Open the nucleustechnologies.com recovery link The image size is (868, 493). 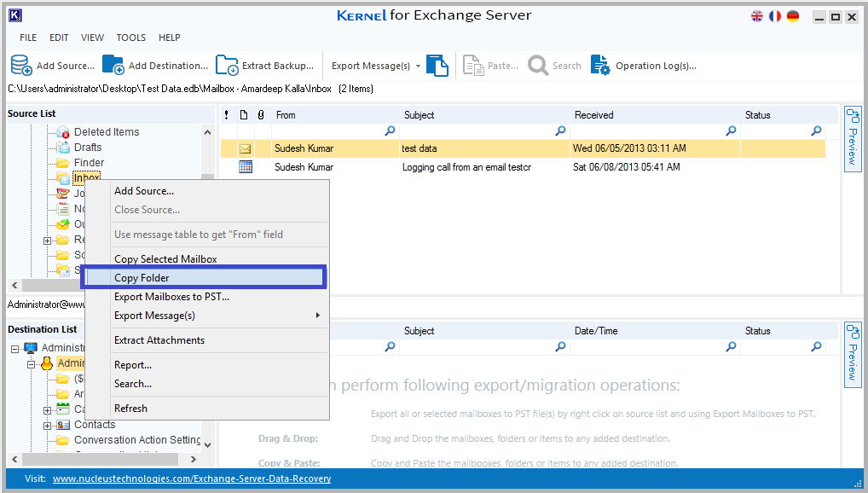coord(192,478)
